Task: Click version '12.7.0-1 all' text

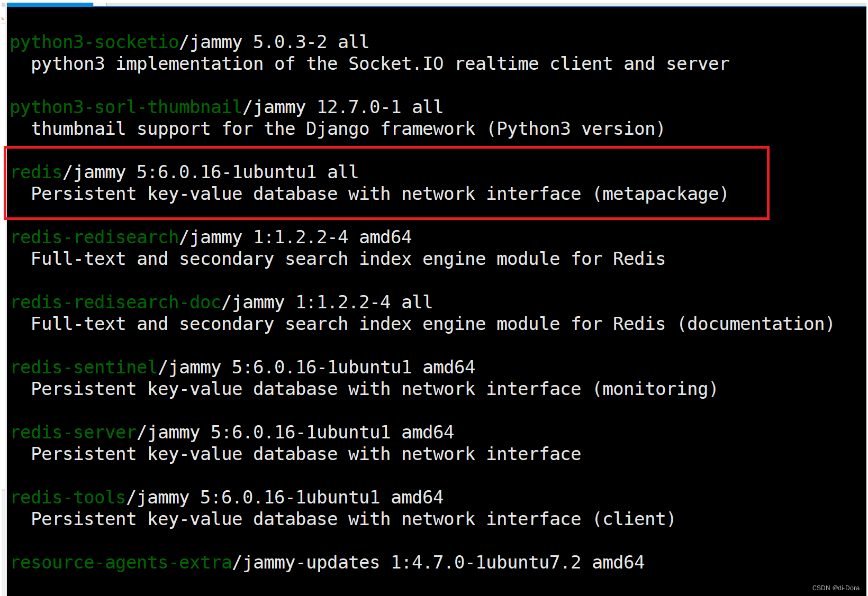Action: 380,107
